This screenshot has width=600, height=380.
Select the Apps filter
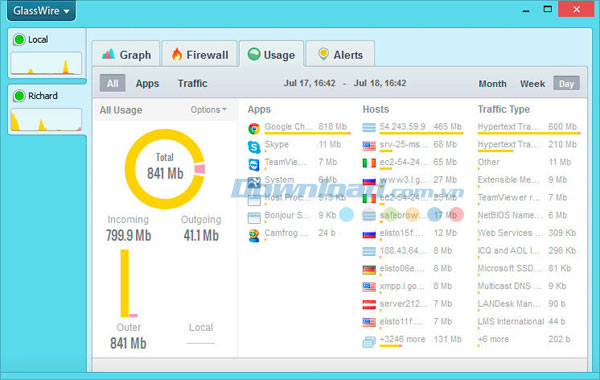click(147, 83)
